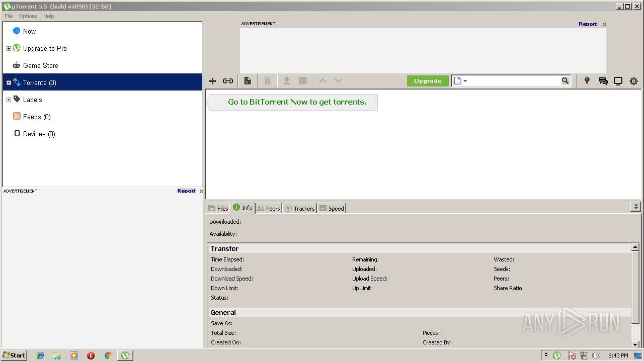
Task: Switch to the Peers tab
Action: coord(268,208)
